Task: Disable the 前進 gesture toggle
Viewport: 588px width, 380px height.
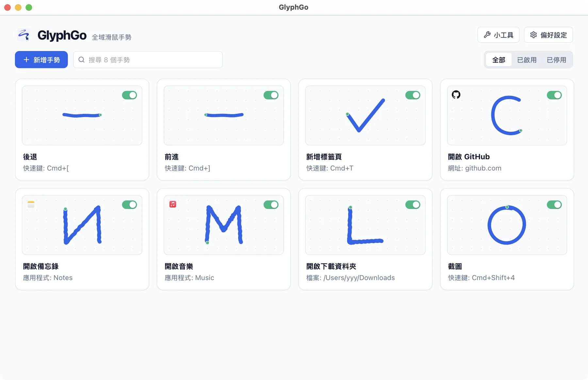Action: tap(271, 95)
